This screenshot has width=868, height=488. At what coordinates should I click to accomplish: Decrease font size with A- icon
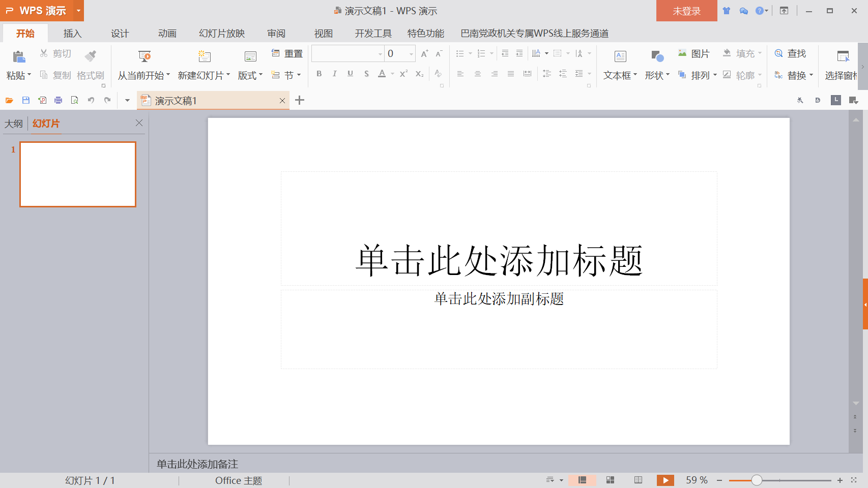tap(439, 53)
